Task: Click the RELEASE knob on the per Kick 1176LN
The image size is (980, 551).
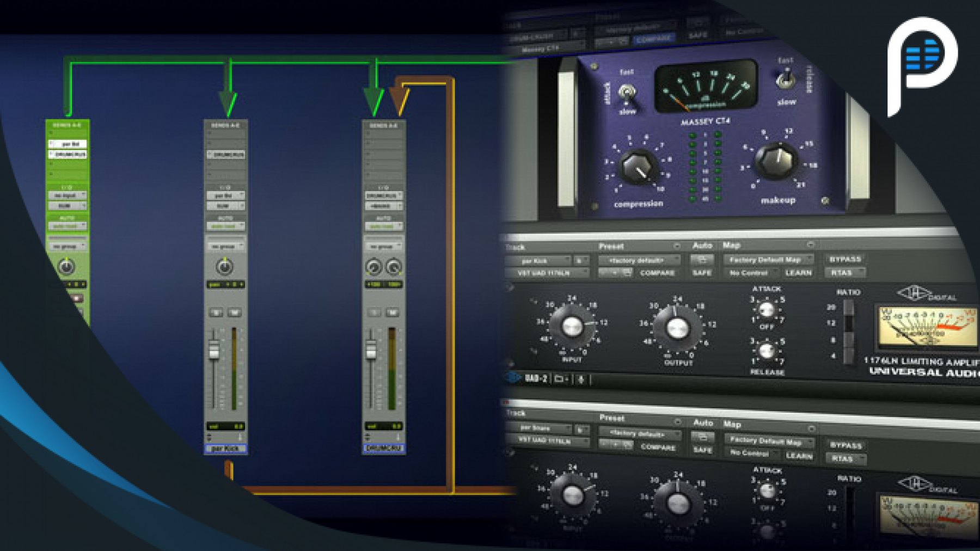Action: pyautogui.click(x=767, y=351)
